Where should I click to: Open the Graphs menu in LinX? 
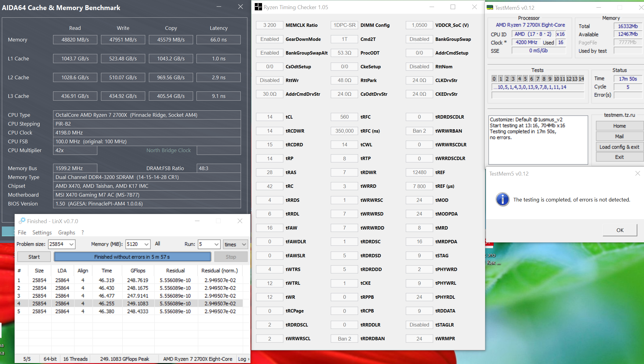[67, 232]
